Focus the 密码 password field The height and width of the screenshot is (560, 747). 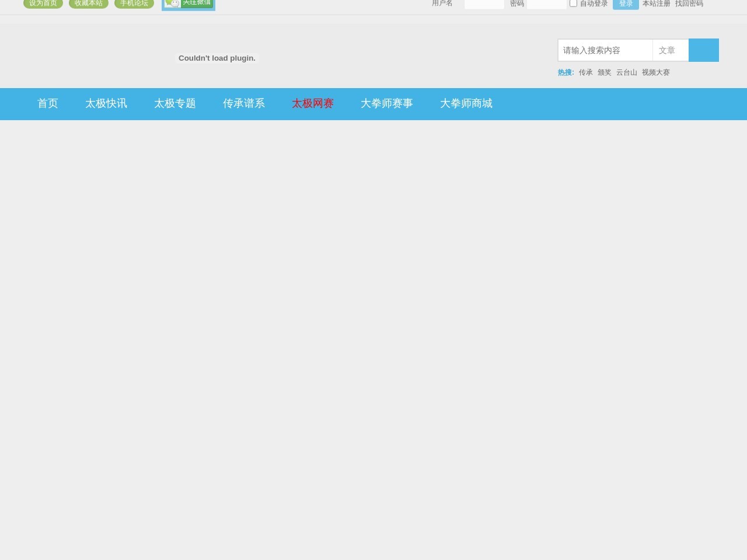pyautogui.click(x=546, y=4)
